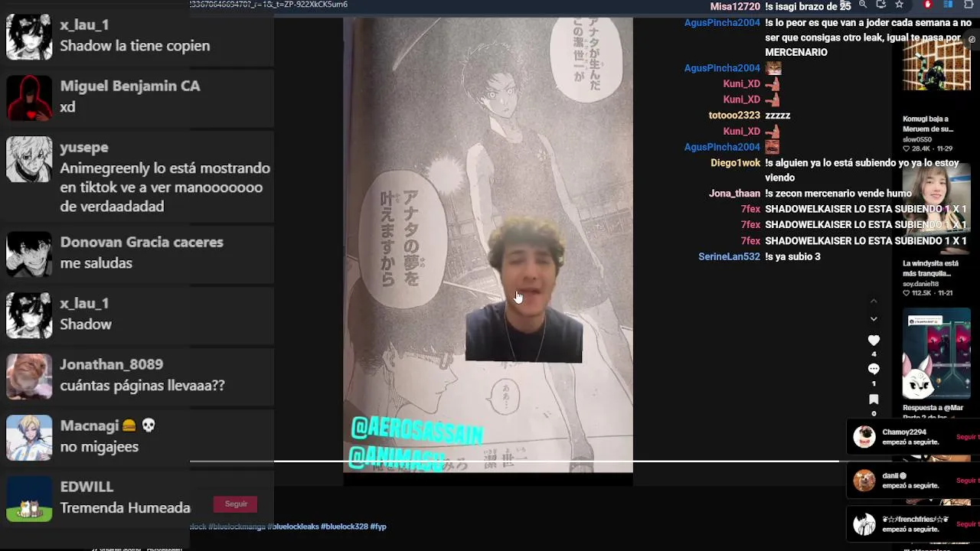Open the video's comments via the speech bubble

click(874, 370)
